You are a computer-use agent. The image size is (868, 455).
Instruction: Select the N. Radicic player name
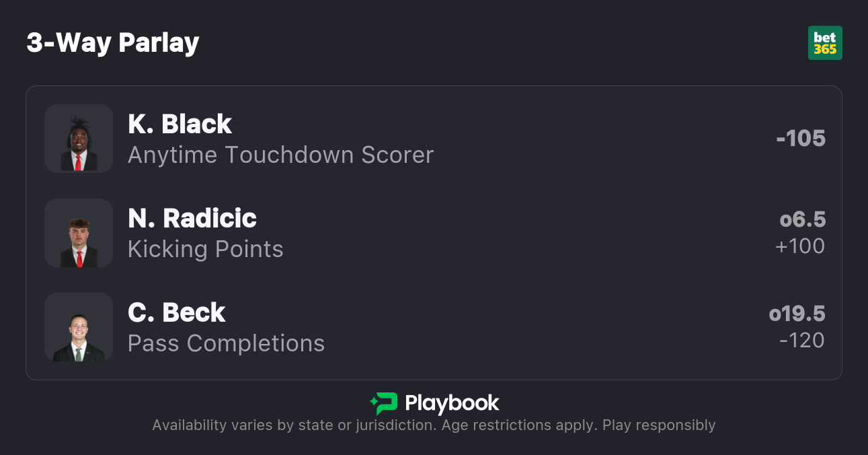(x=192, y=219)
